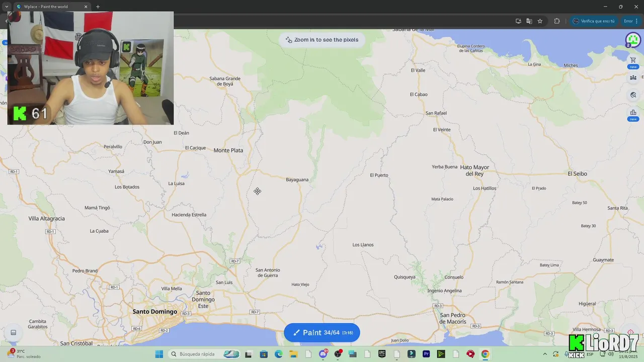The image size is (644, 362).
Task: Click the Pedro Brand map label
Action: tap(85, 270)
